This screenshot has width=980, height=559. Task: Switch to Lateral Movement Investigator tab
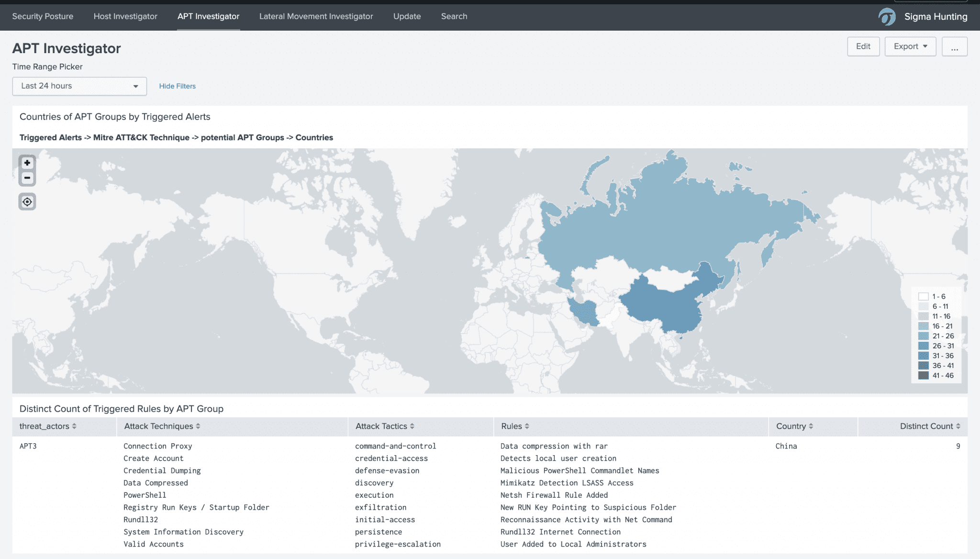point(316,15)
